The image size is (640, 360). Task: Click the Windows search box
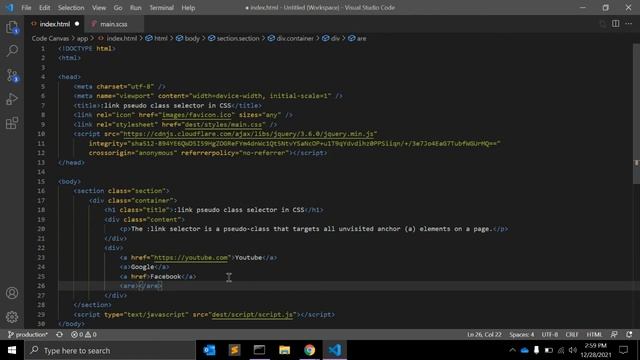(x=110, y=350)
